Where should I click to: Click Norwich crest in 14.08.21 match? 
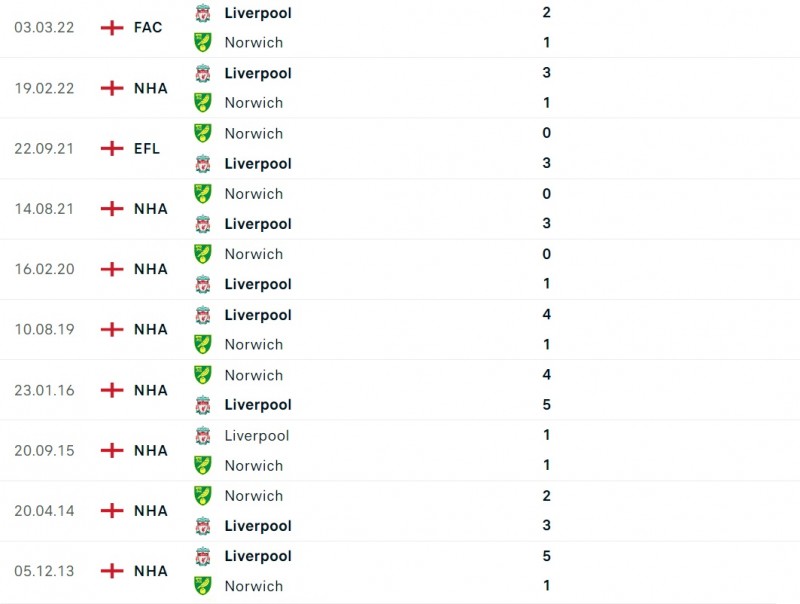[203, 194]
